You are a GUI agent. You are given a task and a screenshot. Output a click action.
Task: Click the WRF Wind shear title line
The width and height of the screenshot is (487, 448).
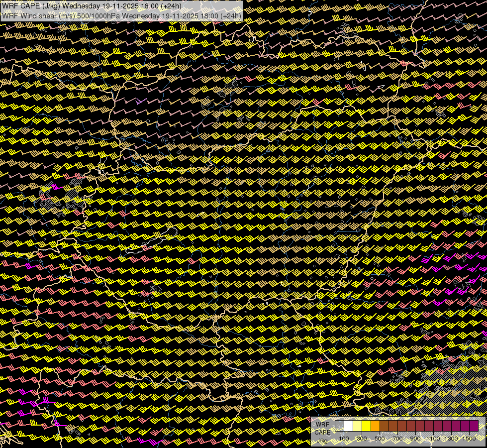[121, 16]
